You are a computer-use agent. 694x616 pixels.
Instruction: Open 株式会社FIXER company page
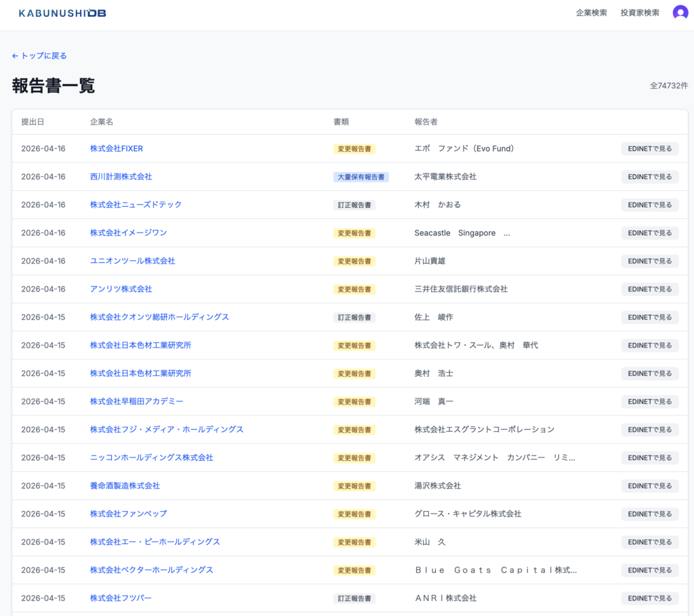(117, 148)
